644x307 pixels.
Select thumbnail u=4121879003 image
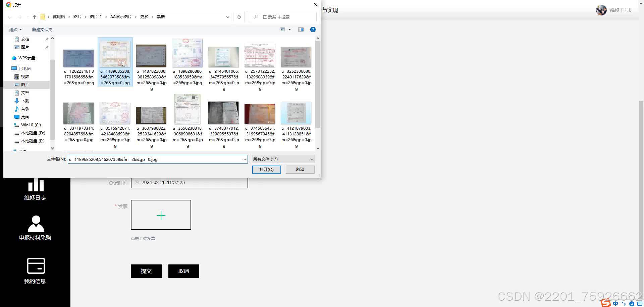[296, 113]
